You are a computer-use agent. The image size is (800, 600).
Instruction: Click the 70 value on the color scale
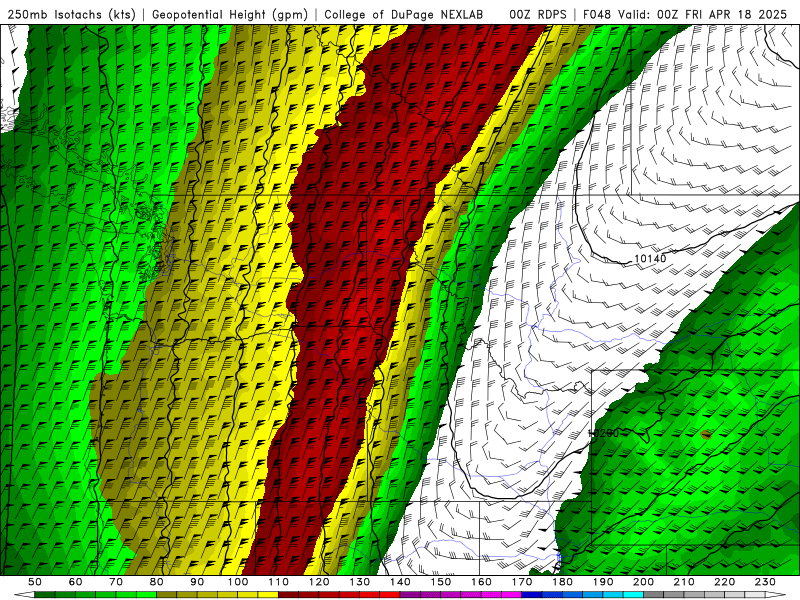(x=116, y=582)
